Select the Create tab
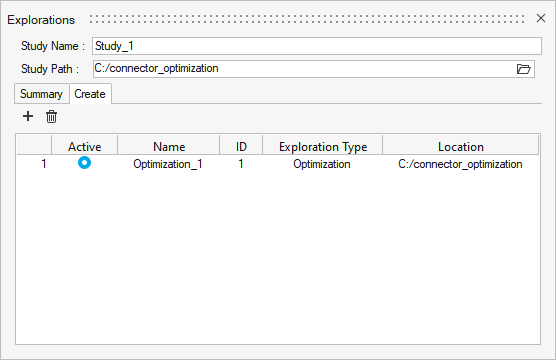The height and width of the screenshot is (360, 556). pos(90,94)
